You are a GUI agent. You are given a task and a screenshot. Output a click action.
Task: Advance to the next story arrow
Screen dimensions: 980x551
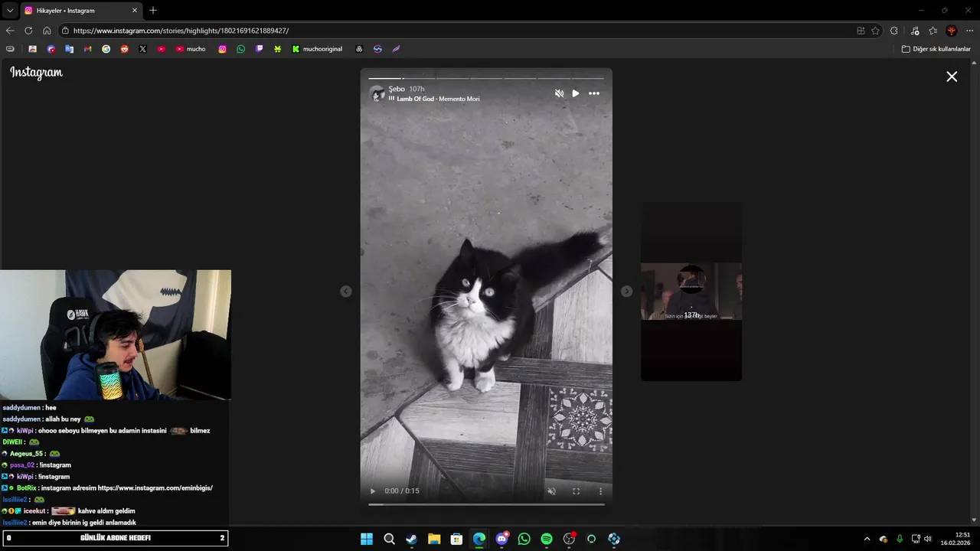click(626, 291)
